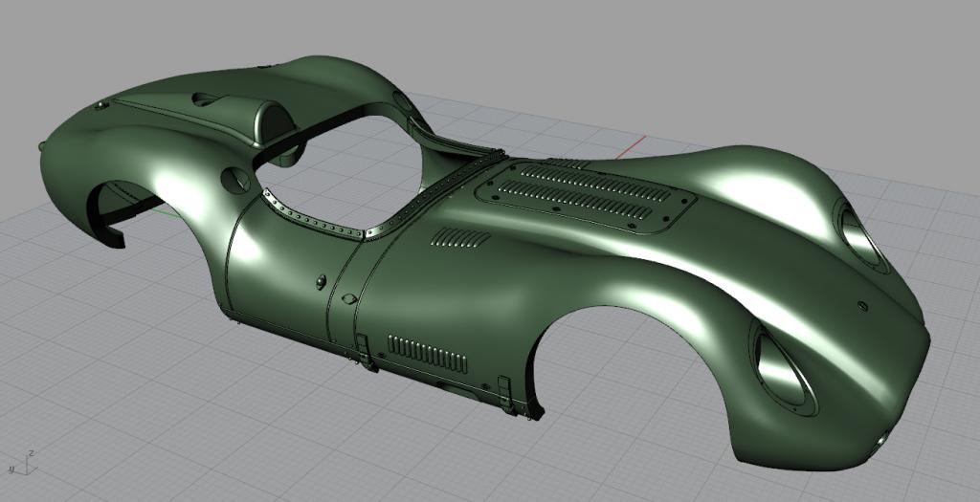This screenshot has width=980, height=502.
Task: Select the round fuel filler cap on rear fender
Action: [x=235, y=180]
